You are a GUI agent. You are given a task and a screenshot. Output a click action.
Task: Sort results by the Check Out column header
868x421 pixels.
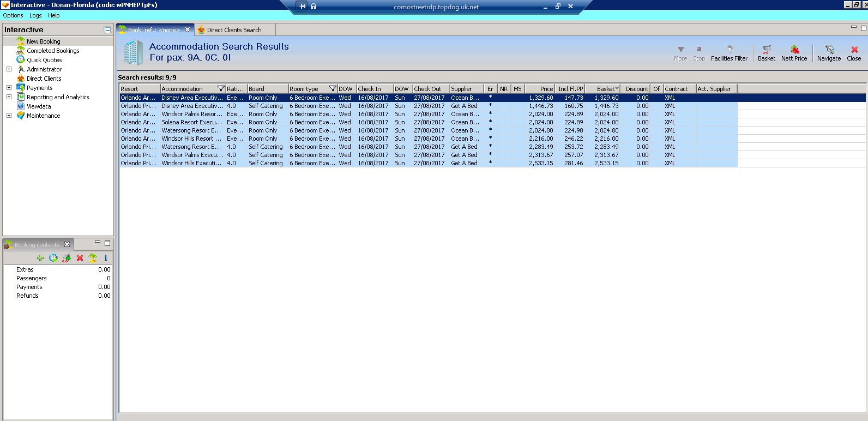431,89
